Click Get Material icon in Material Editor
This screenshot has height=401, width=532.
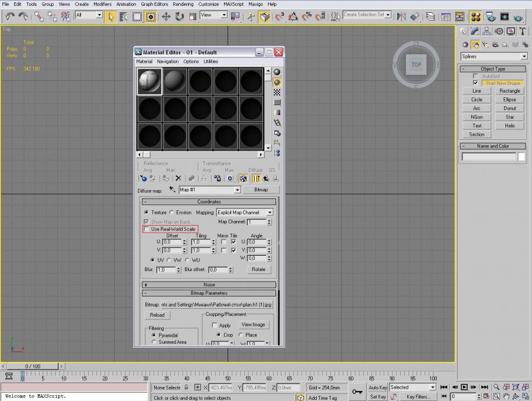(143, 178)
